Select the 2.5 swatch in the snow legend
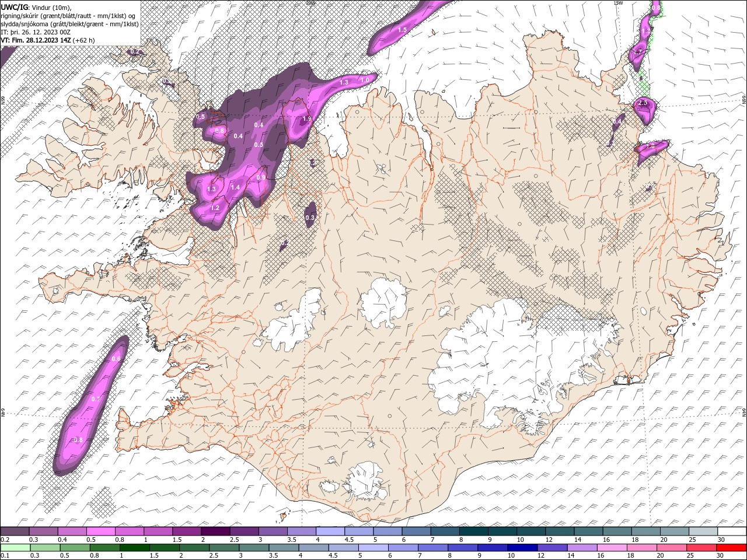Screen dimensions: 747x560 (x=244, y=531)
